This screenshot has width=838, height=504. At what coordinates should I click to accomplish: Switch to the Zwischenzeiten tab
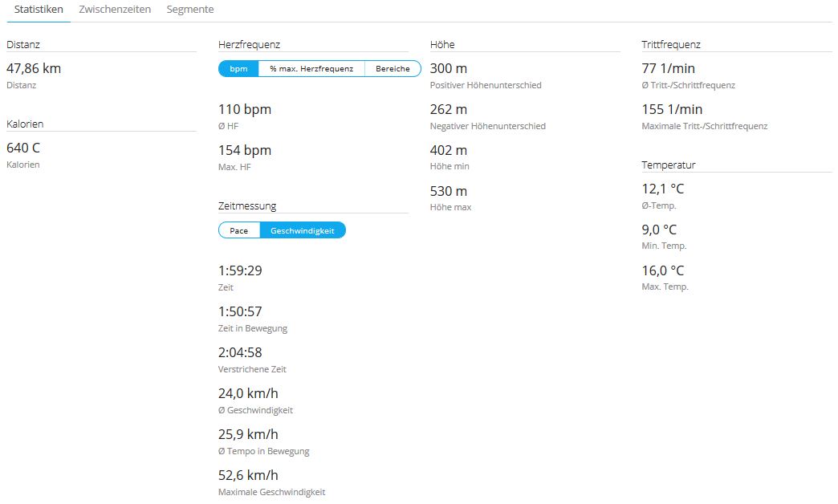coord(115,10)
